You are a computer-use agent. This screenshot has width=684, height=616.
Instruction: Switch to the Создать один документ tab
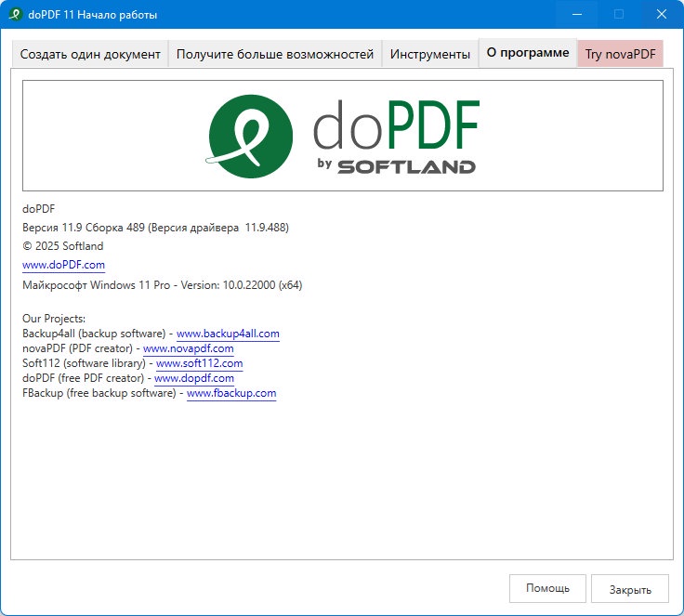click(90, 54)
